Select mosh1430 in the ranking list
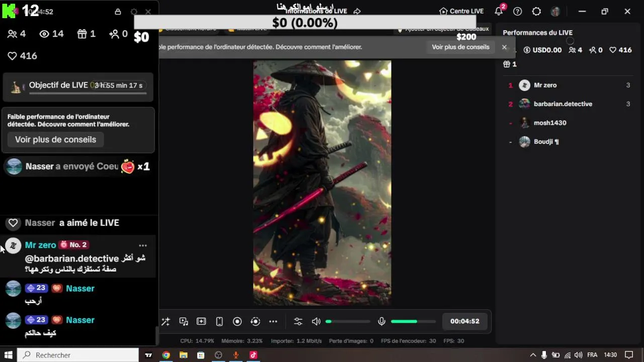Viewport: 644px width, 362px height. (x=569, y=123)
